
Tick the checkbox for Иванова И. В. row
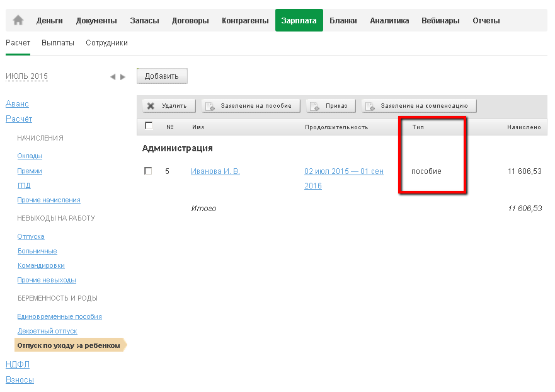pos(148,171)
